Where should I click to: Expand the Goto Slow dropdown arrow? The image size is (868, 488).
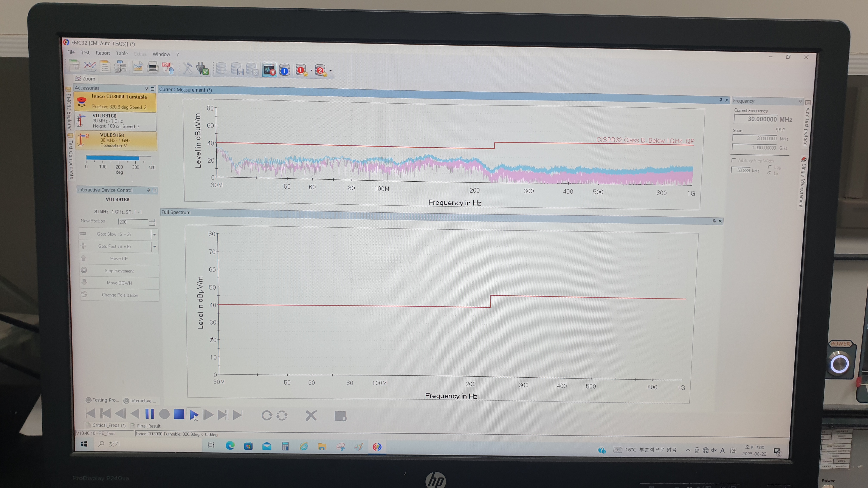[x=154, y=234]
